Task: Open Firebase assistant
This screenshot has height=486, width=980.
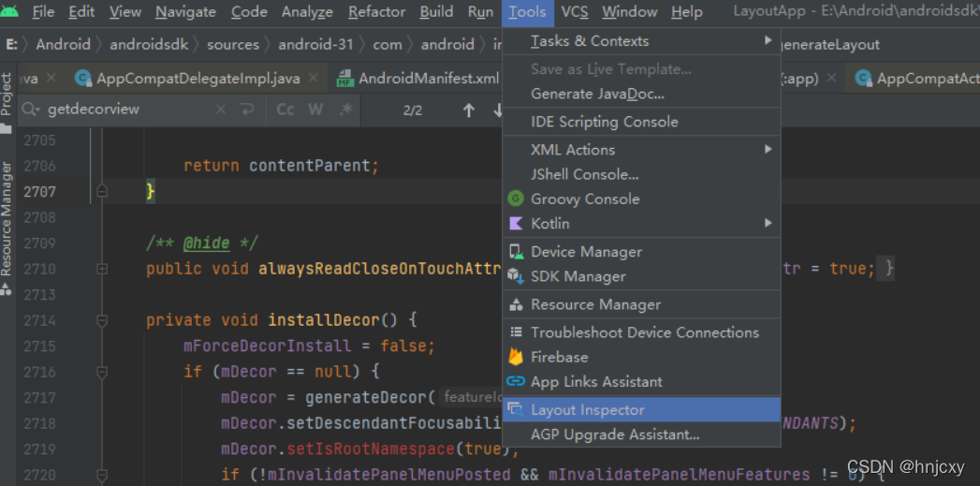Action: coord(642,357)
